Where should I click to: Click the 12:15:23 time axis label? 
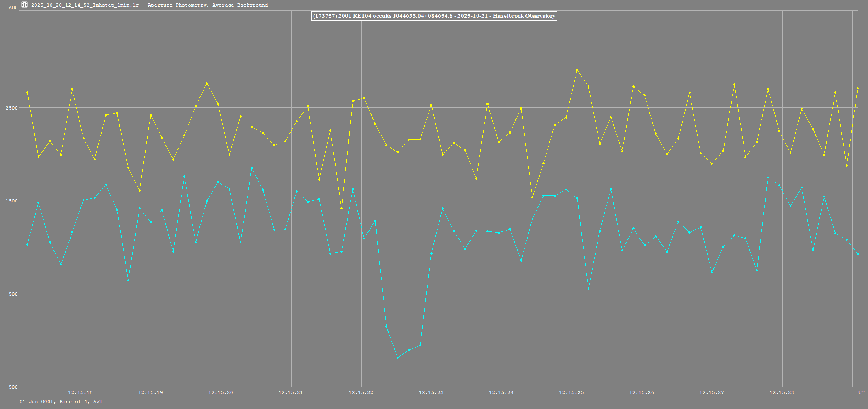(431, 392)
